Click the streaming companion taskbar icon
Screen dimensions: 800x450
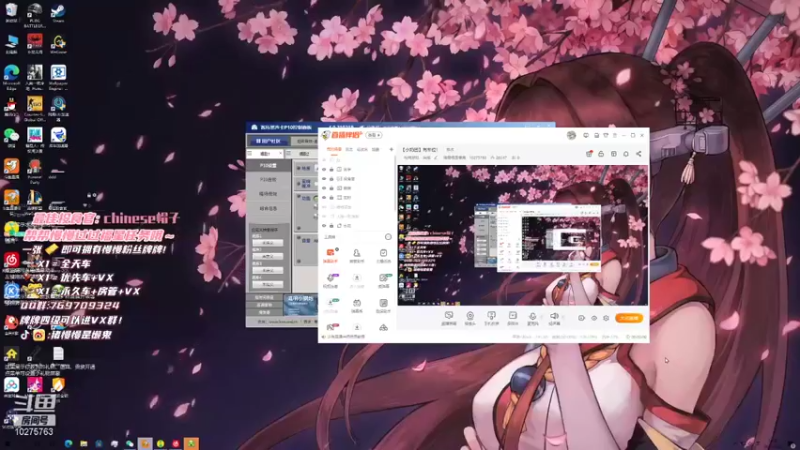[145, 444]
